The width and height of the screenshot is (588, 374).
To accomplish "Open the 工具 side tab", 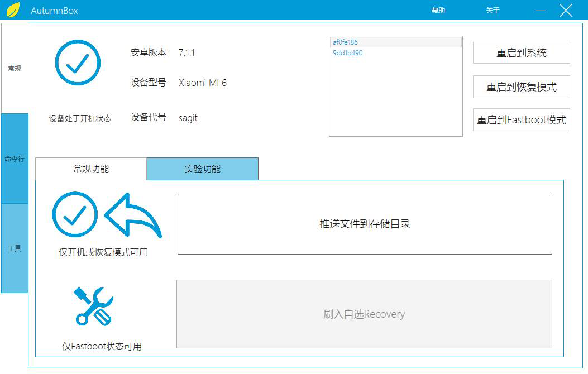I will tap(15, 248).
